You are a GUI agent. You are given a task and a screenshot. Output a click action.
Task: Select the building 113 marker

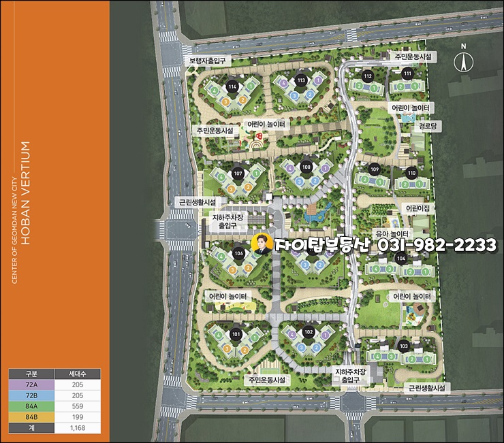tap(301, 80)
